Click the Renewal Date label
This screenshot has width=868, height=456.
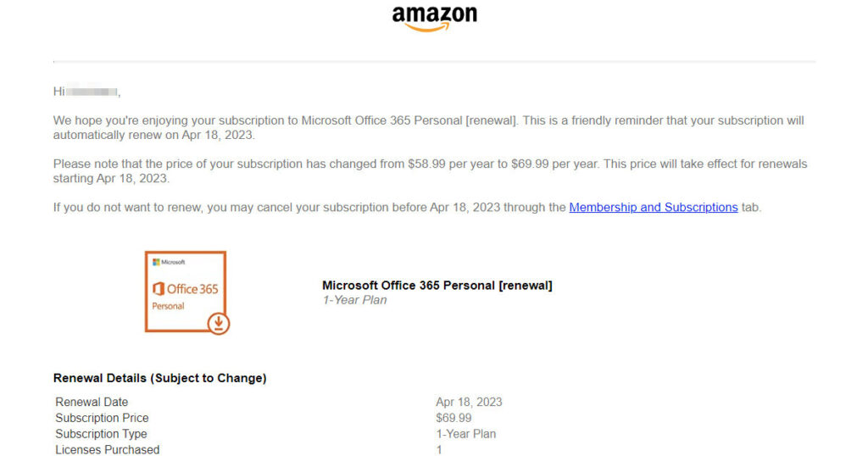click(92, 403)
